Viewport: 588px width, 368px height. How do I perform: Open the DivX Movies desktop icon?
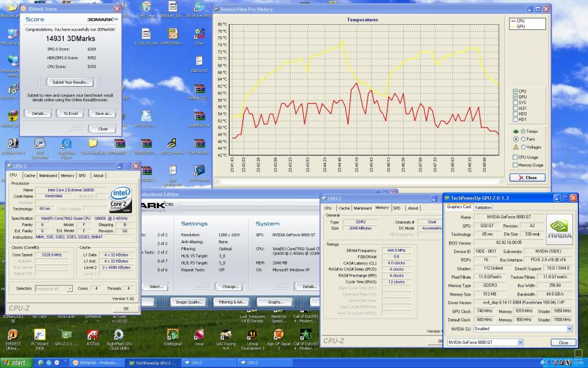(x=199, y=174)
